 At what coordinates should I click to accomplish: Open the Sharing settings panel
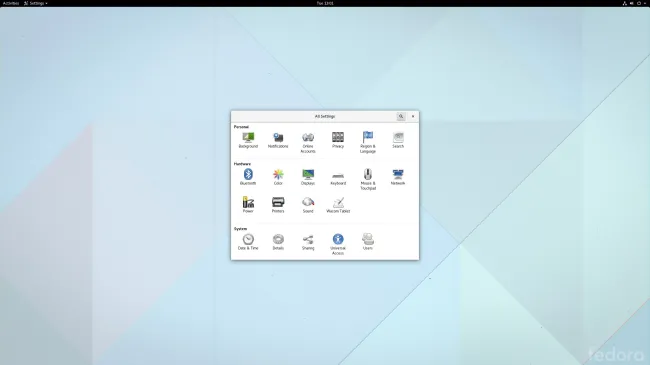(x=308, y=242)
